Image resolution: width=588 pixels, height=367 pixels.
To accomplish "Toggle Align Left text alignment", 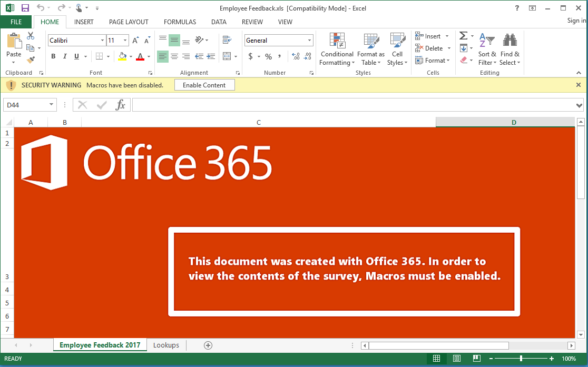I will [162, 57].
